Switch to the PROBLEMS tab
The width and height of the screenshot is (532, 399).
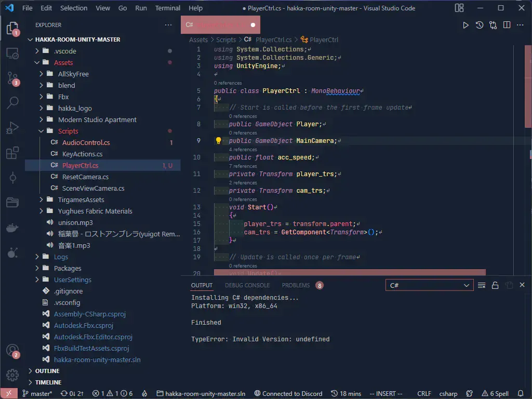pos(296,285)
